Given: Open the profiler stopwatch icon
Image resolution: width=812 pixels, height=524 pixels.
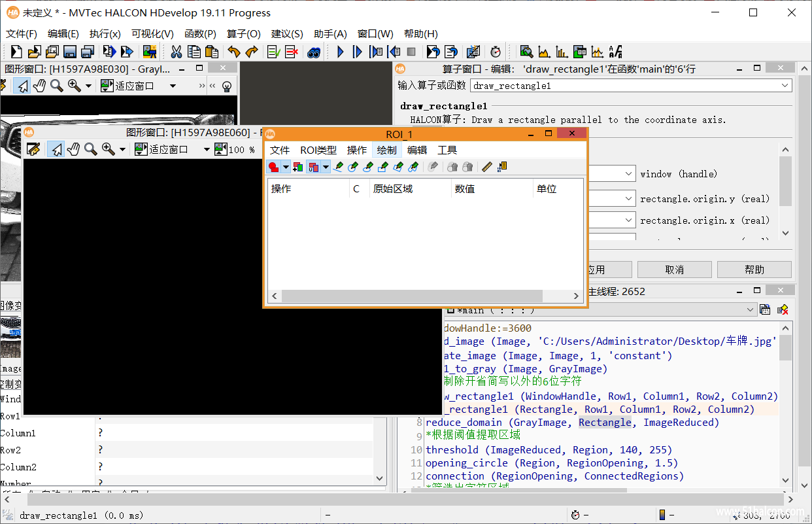Looking at the screenshot, I should coord(496,52).
